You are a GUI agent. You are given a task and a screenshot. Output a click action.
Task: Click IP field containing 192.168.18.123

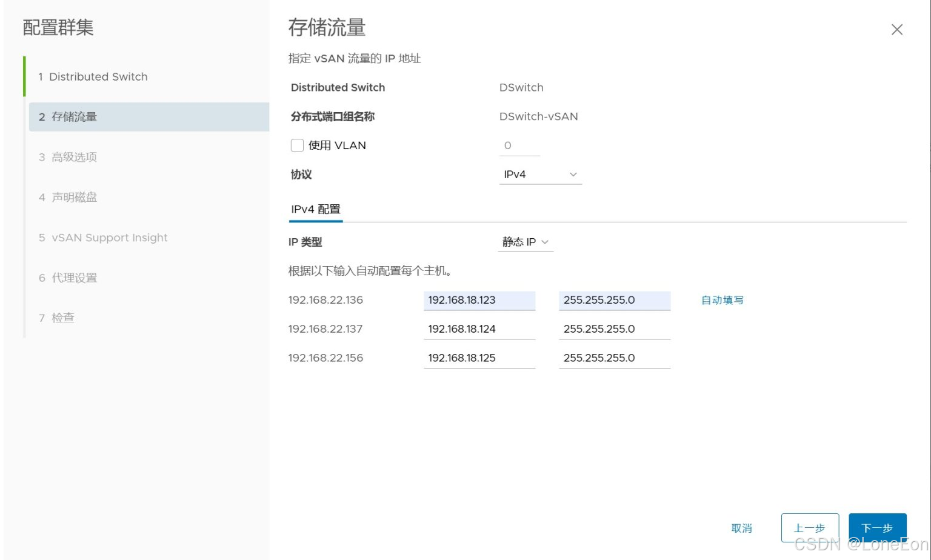click(x=479, y=301)
